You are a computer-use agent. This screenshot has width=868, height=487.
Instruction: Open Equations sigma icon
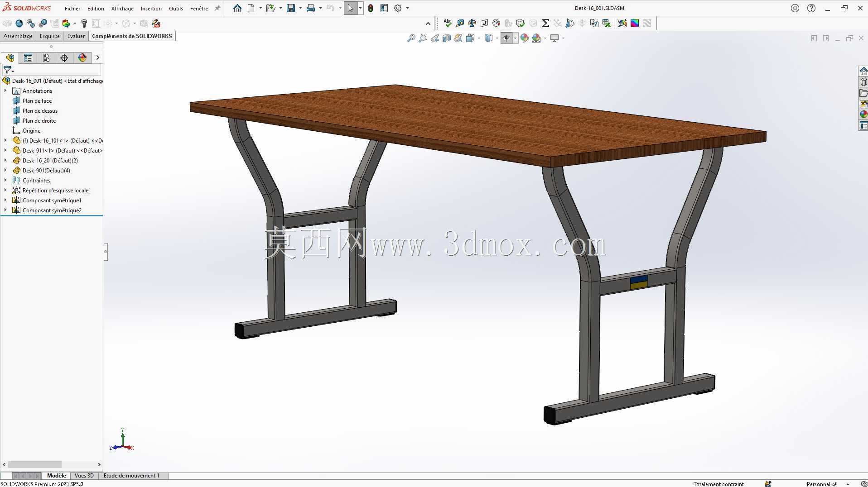pos(545,23)
